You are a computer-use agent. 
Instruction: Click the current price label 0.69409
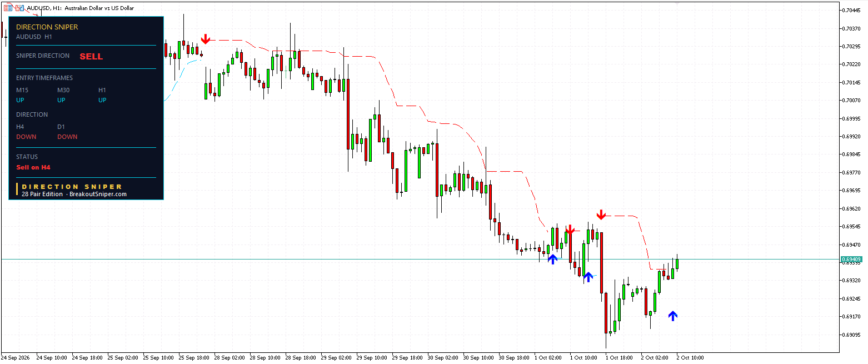point(851,259)
